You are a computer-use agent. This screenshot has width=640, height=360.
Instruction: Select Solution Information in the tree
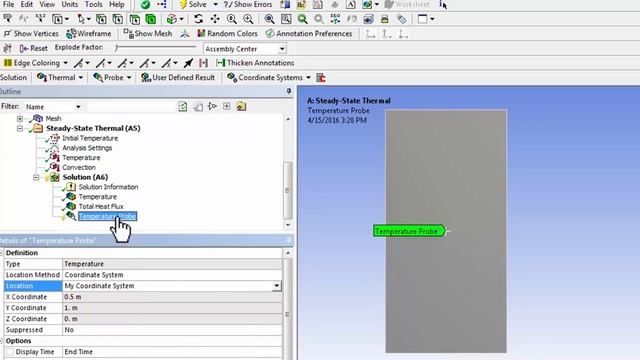pos(108,187)
